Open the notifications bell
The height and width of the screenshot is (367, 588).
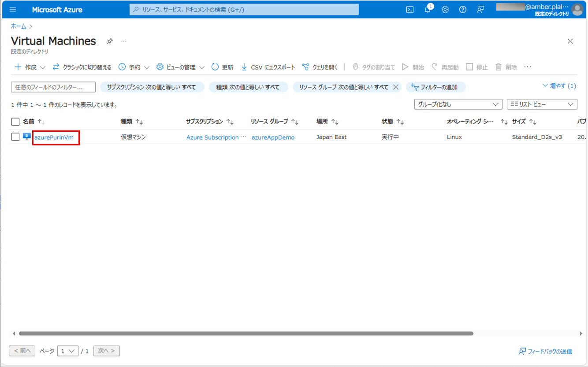428,10
